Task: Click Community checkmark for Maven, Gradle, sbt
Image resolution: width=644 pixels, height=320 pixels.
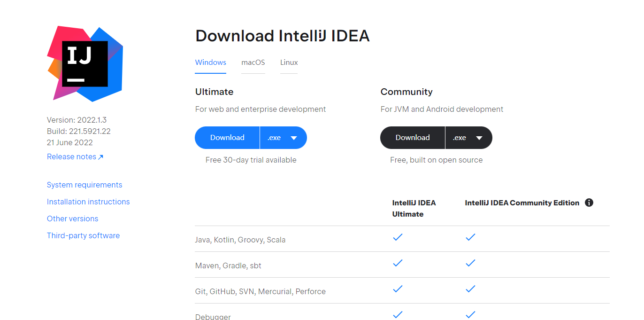Action: click(x=470, y=263)
